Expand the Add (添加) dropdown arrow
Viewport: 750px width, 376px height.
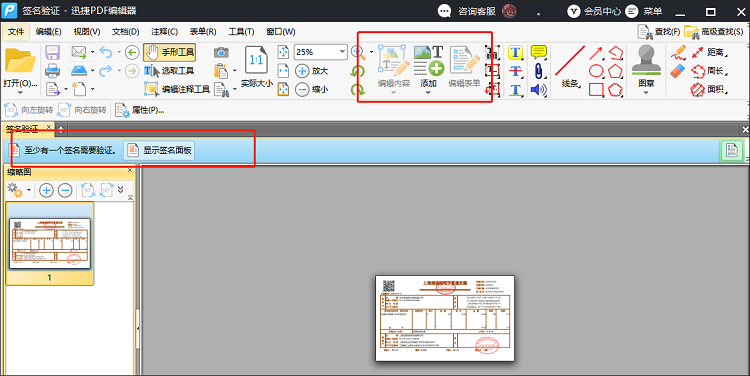[x=428, y=92]
